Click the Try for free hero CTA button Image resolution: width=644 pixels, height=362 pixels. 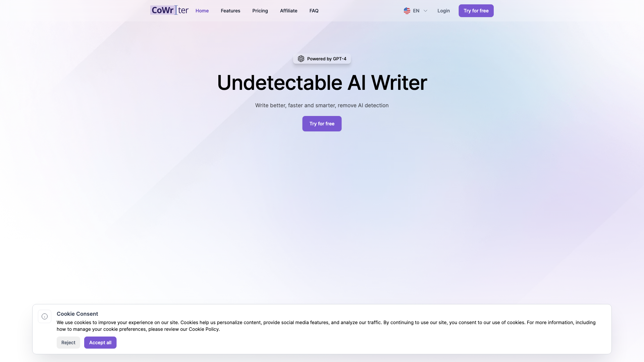[322, 123]
